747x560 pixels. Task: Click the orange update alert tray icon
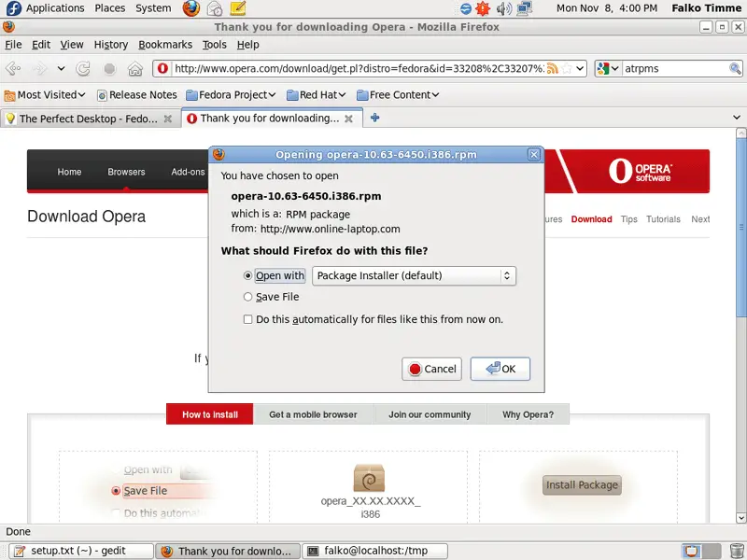coord(483,8)
